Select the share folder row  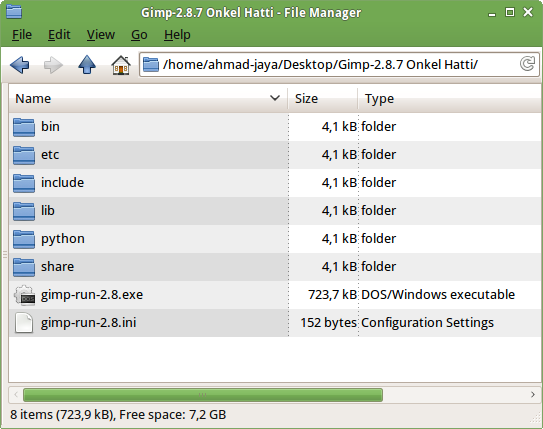(275, 267)
